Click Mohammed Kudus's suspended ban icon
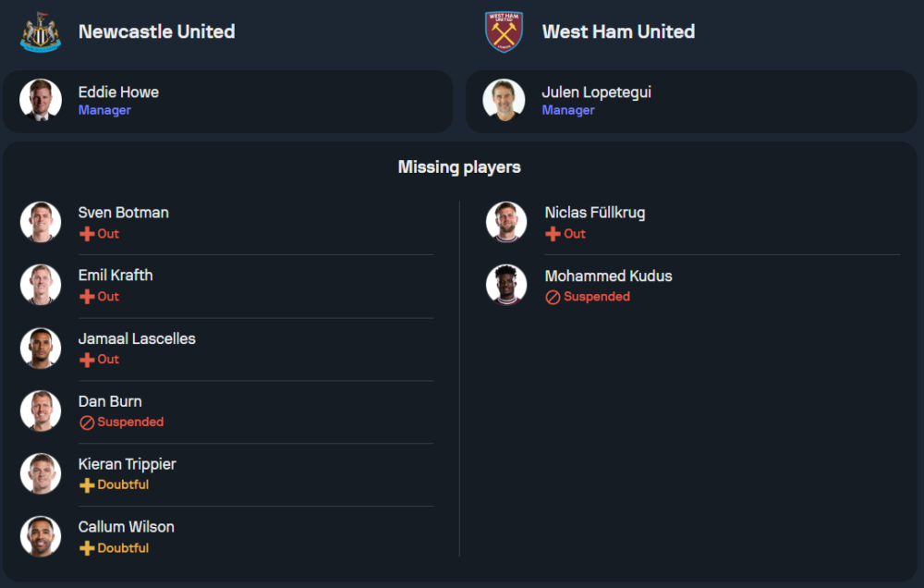Viewport: 924px width, 588px height. (x=553, y=297)
